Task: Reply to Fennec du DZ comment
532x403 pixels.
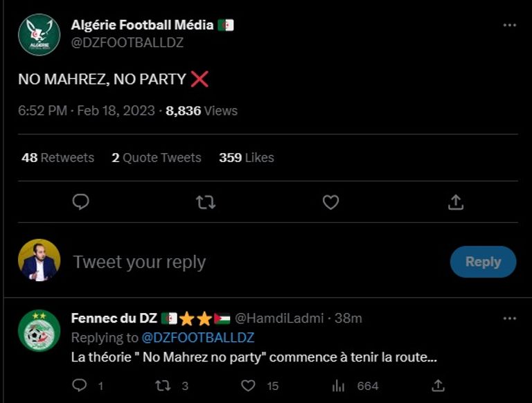Action: (80, 386)
